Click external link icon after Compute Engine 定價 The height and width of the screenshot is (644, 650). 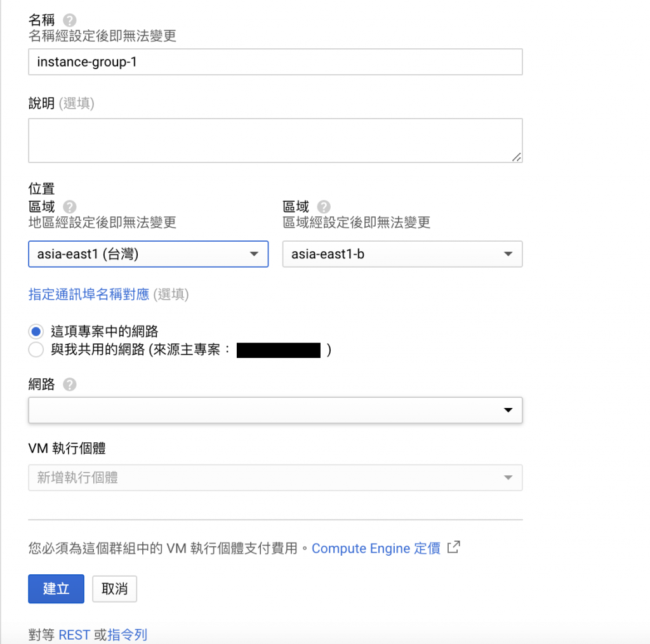[453, 547]
